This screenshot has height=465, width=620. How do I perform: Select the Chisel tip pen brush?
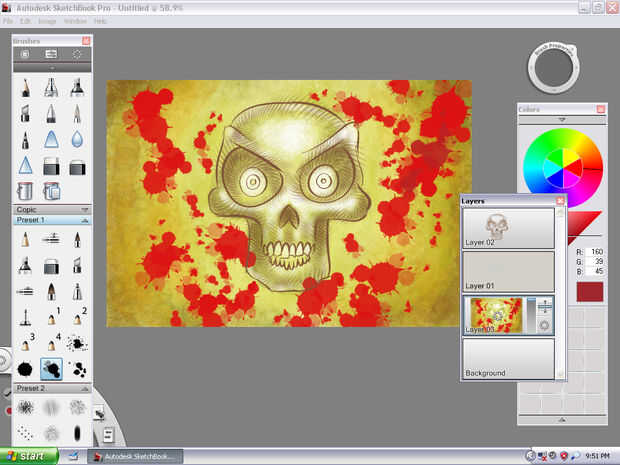(x=25, y=114)
